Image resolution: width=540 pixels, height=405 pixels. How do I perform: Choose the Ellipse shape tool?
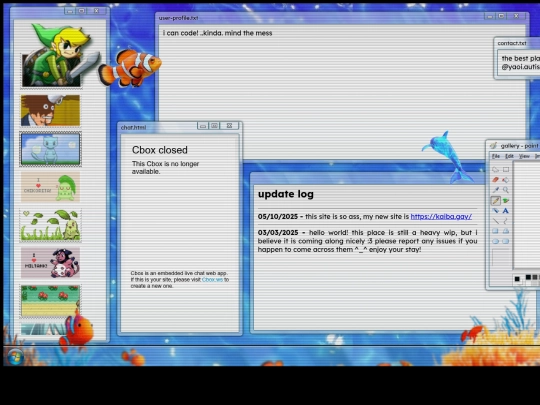496,241
